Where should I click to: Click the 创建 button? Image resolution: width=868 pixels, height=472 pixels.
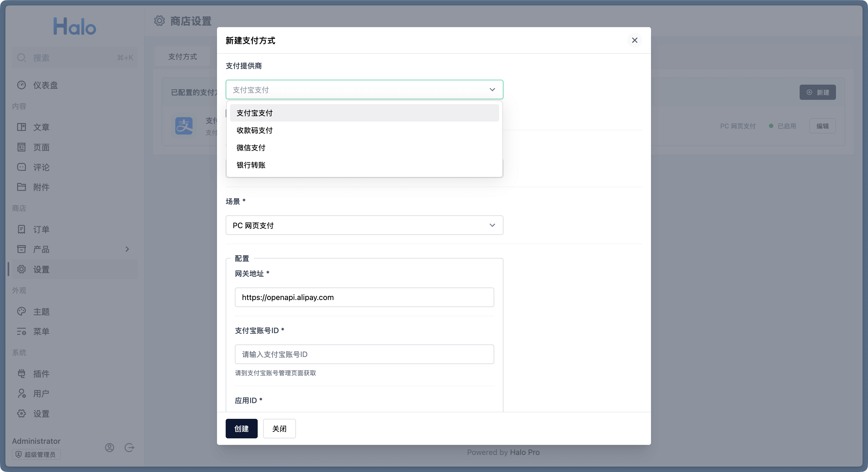pyautogui.click(x=241, y=429)
